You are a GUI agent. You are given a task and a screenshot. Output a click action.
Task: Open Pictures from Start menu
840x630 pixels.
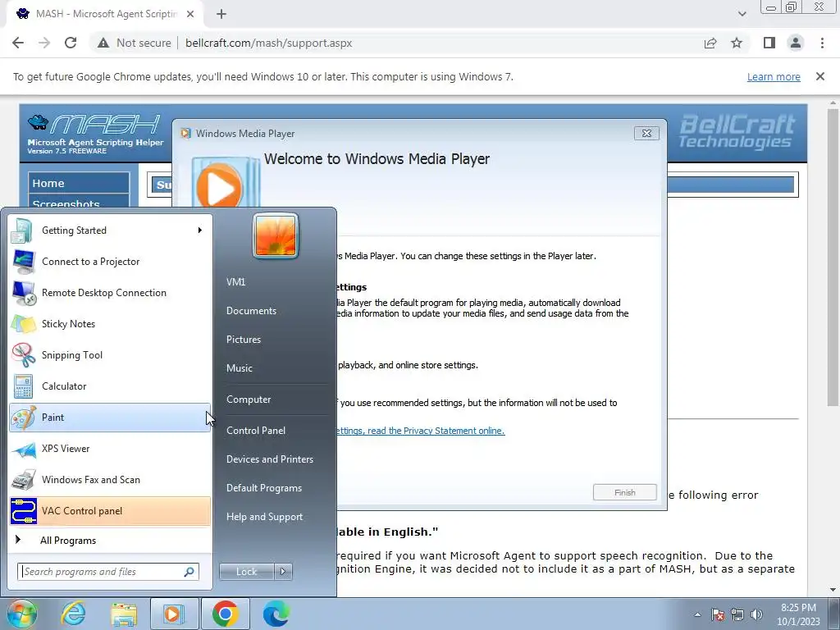tap(243, 340)
